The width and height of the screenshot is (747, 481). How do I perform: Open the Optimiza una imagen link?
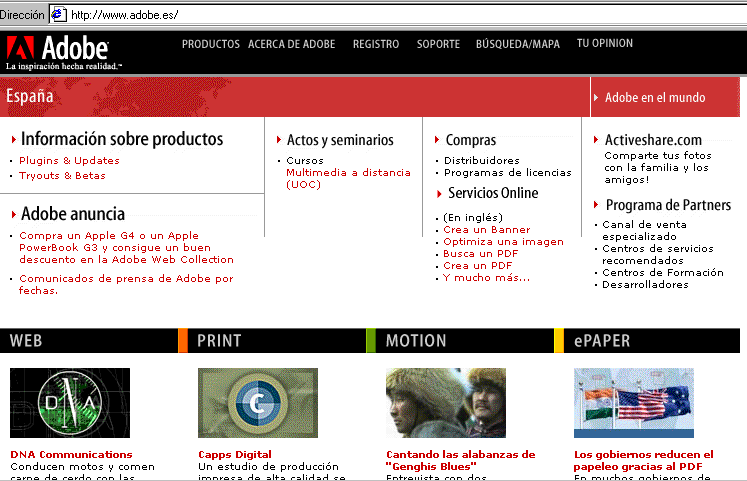click(x=503, y=241)
